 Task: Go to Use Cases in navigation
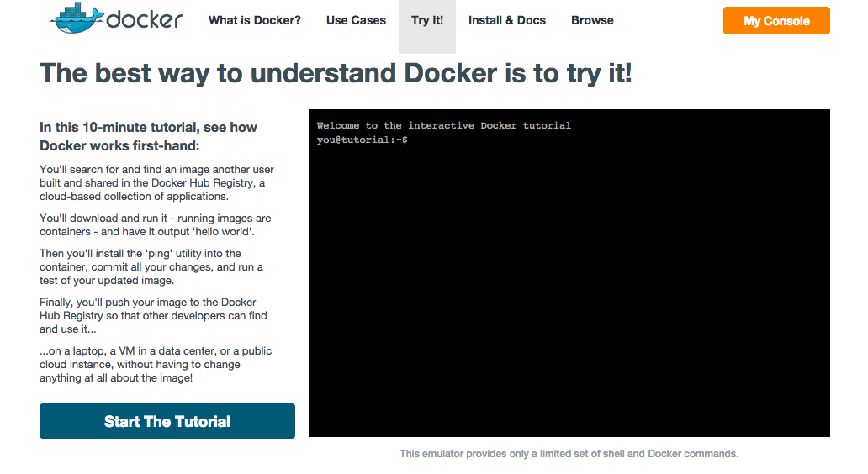click(356, 20)
